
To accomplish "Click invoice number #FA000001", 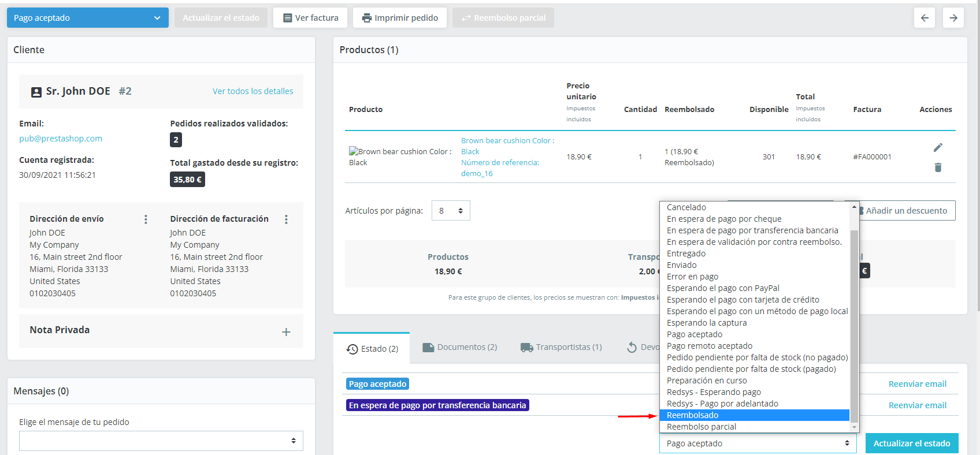I will coord(873,157).
